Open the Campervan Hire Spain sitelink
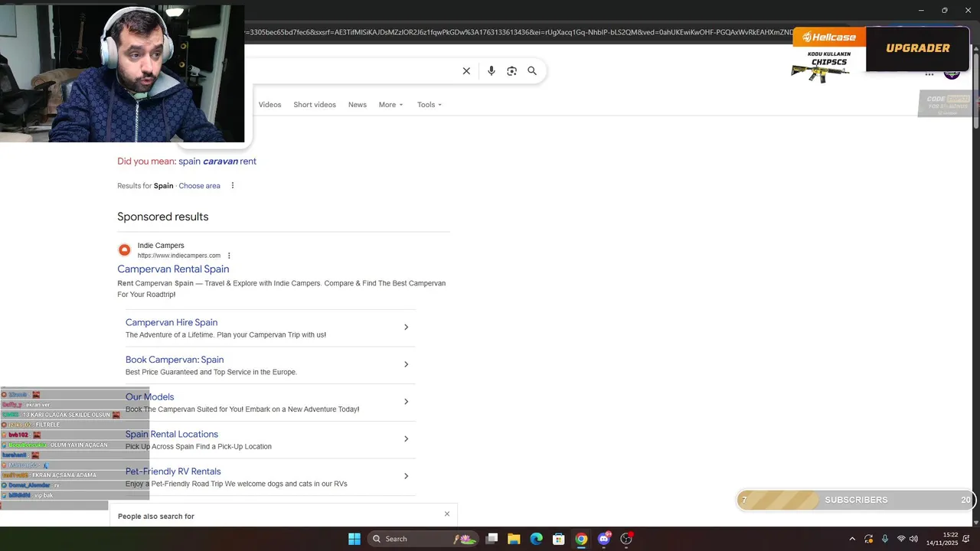The height and width of the screenshot is (551, 980). [x=171, y=322]
